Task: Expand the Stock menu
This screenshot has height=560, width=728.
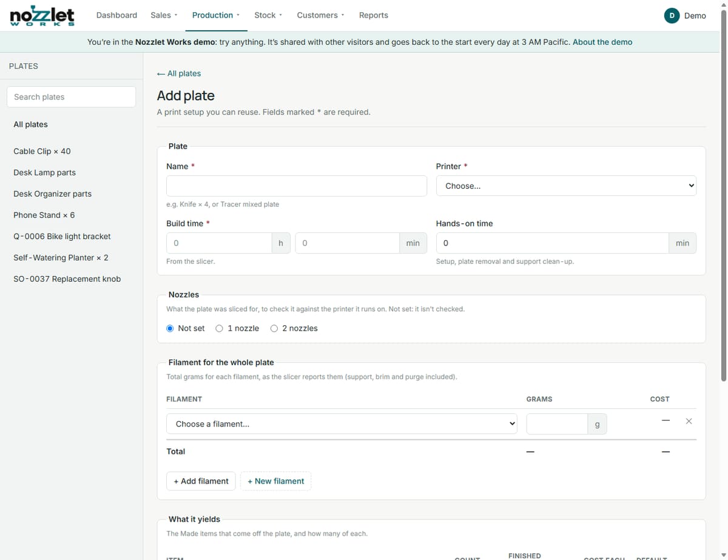Action: point(268,15)
